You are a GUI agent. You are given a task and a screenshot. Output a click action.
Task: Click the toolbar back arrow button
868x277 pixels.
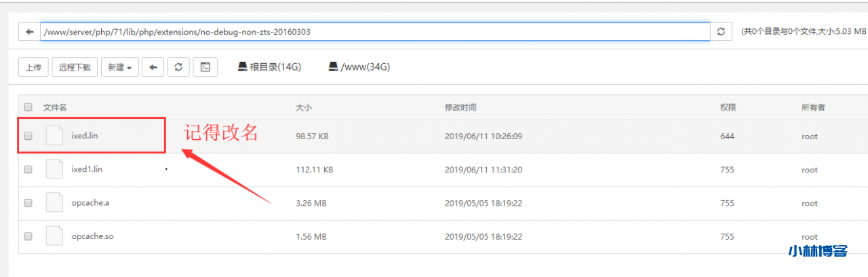point(153,67)
